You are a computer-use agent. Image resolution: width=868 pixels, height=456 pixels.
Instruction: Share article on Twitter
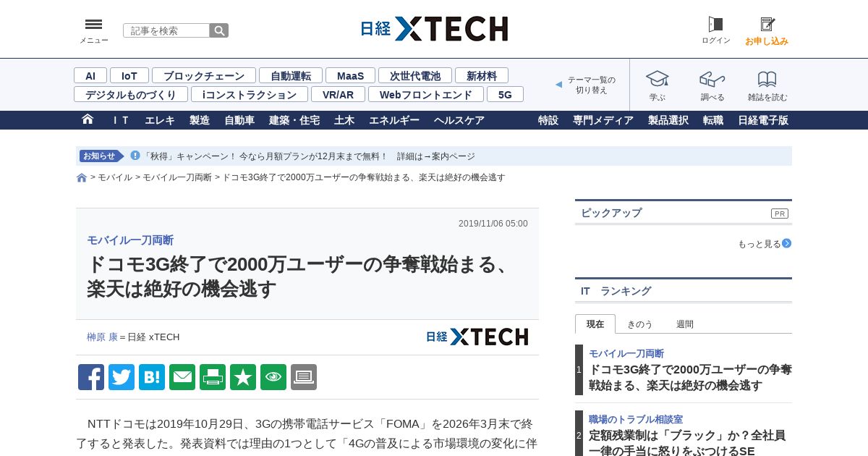(122, 377)
